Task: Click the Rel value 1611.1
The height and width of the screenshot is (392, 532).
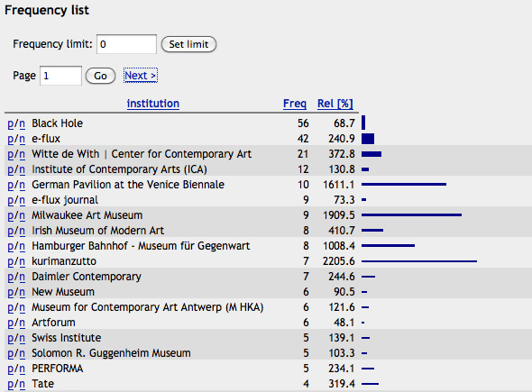Action: tap(339, 185)
